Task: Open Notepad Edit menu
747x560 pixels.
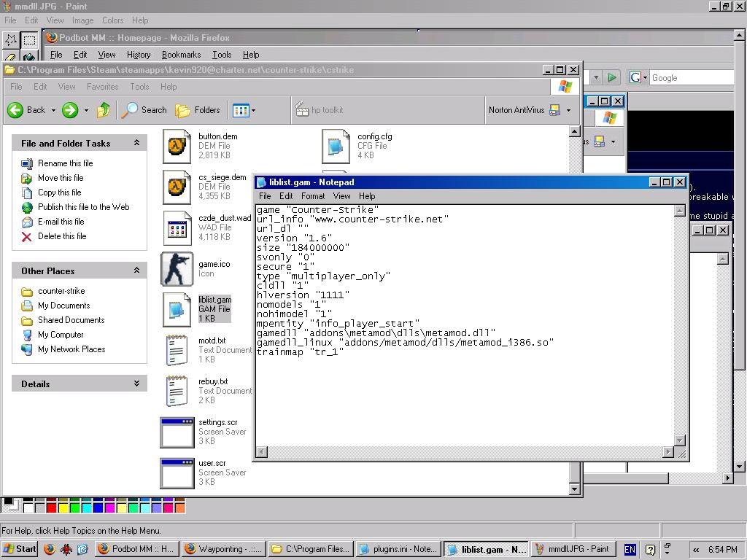Action: pyautogui.click(x=286, y=196)
